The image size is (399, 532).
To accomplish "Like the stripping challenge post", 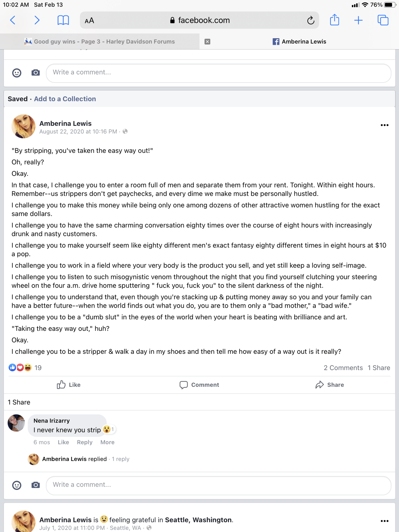I will click(x=69, y=385).
